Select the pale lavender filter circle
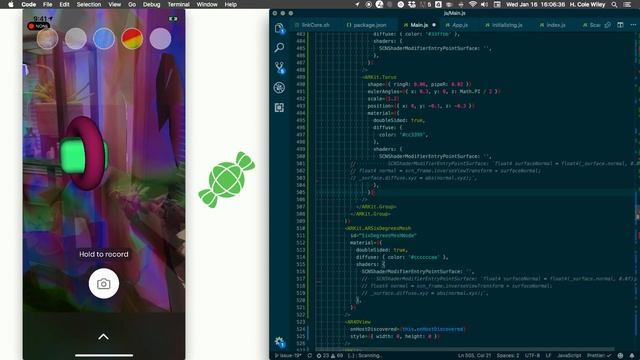The image size is (640, 360). 160,39
